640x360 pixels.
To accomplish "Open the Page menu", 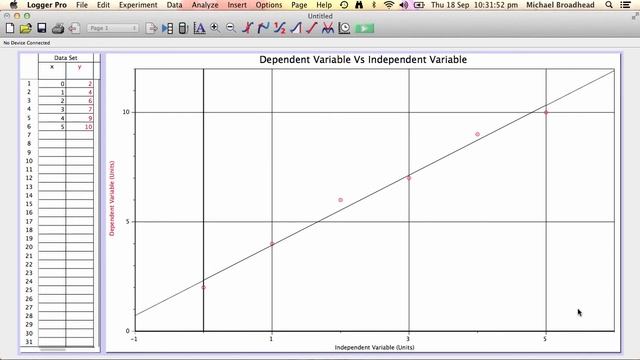I will (299, 5).
